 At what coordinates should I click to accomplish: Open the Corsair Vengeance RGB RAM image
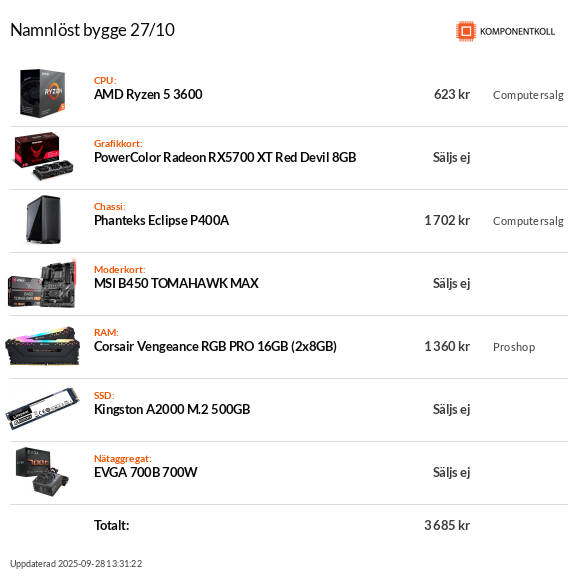(42, 346)
